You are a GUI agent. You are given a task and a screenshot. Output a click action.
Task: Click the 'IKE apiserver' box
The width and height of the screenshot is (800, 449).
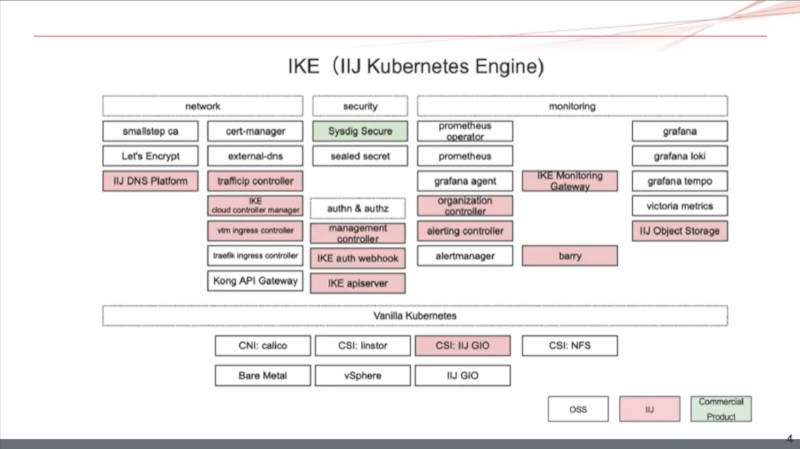click(x=358, y=283)
